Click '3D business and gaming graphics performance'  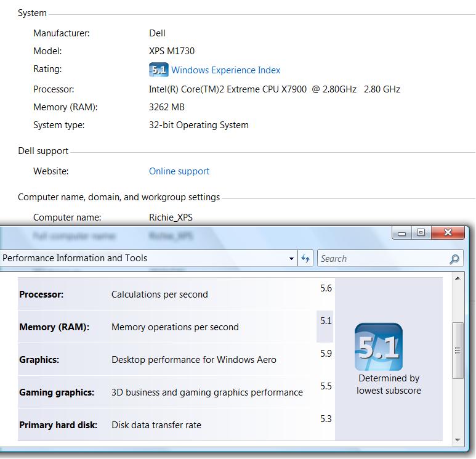[207, 392]
